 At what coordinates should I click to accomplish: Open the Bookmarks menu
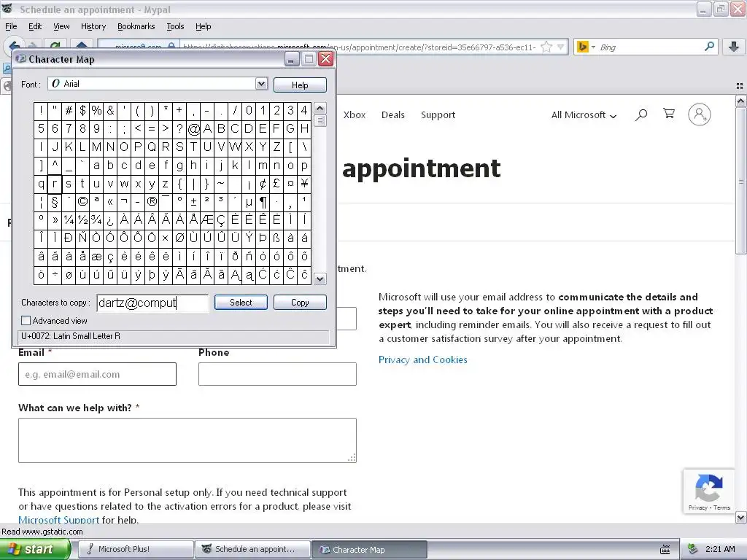point(136,26)
